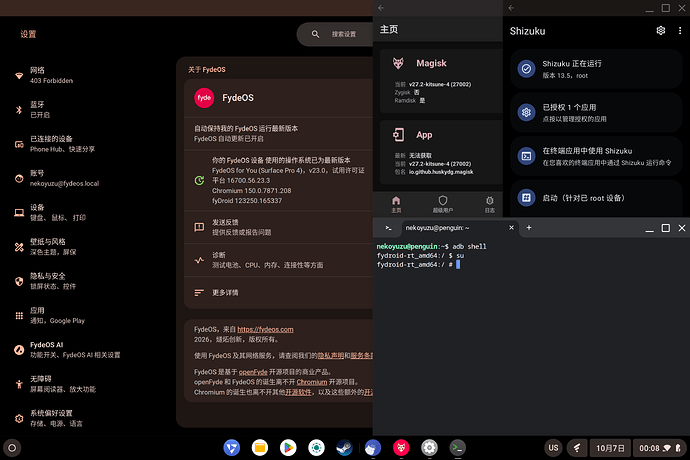Open a new terminal tab with plus
The height and width of the screenshot is (460, 690).
[529, 228]
